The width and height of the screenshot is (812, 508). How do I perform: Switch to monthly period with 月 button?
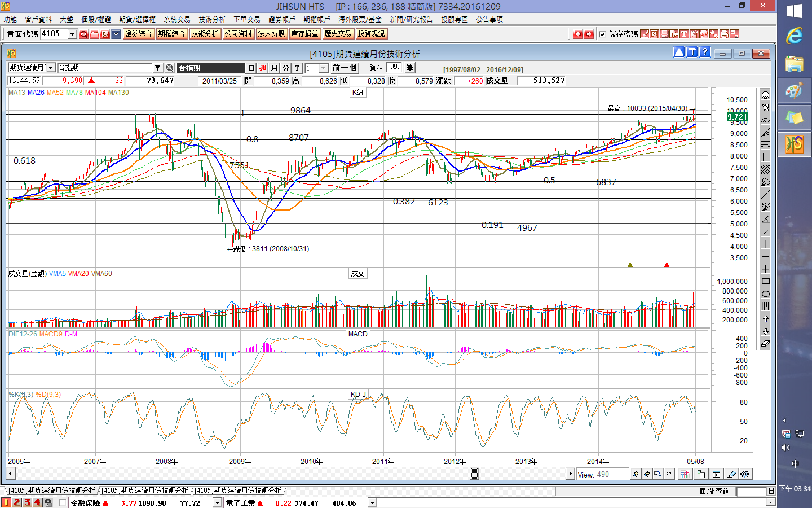click(274, 68)
